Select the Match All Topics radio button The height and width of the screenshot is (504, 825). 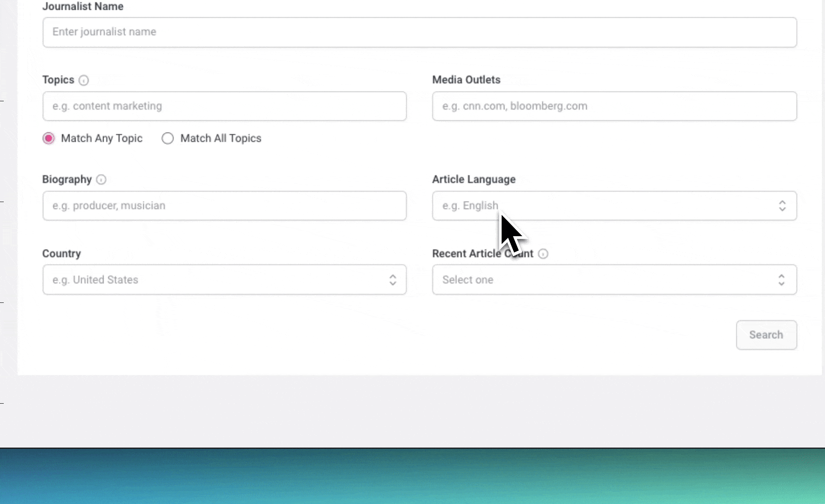[168, 139]
